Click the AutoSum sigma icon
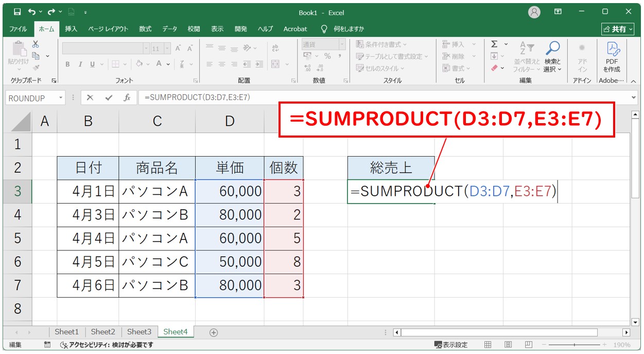This screenshot has width=644, height=354. (494, 44)
